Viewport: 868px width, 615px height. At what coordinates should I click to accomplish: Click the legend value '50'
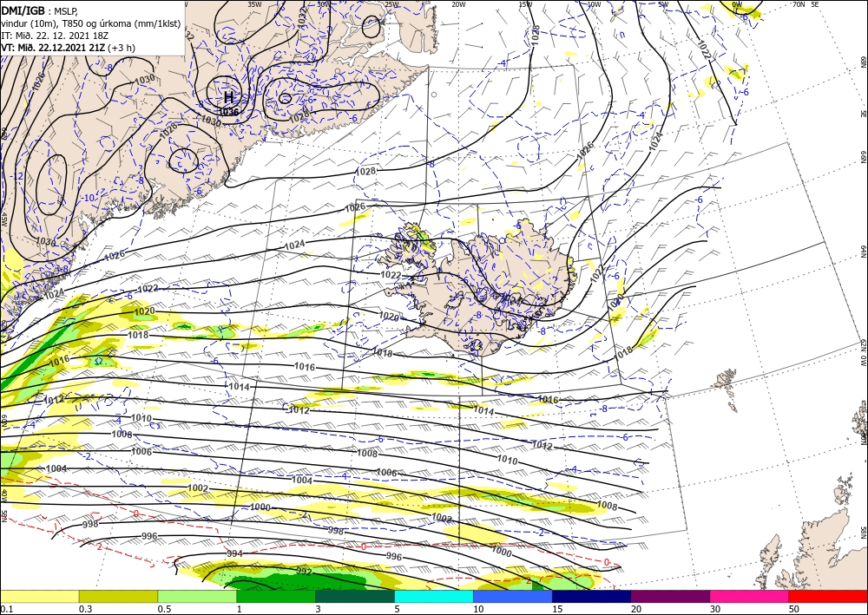(794, 609)
